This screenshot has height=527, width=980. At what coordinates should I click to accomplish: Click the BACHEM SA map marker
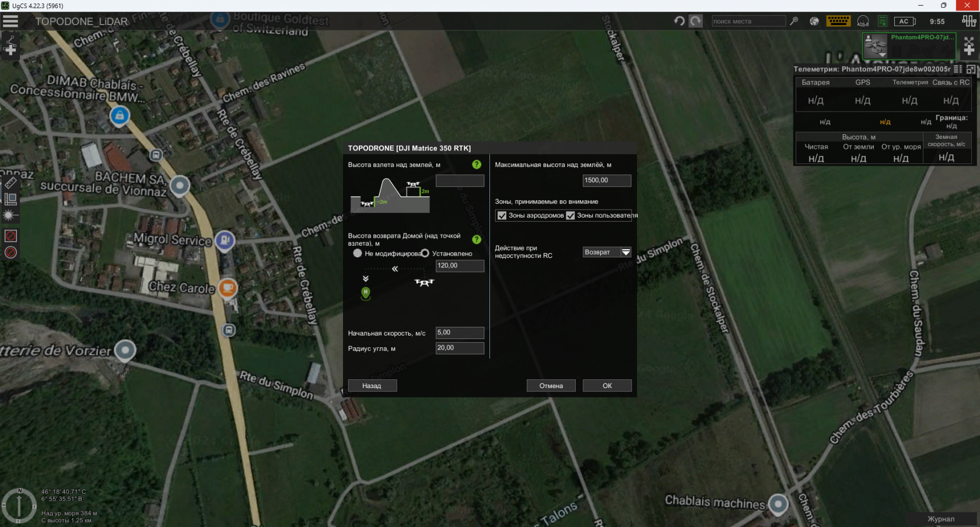click(x=180, y=186)
